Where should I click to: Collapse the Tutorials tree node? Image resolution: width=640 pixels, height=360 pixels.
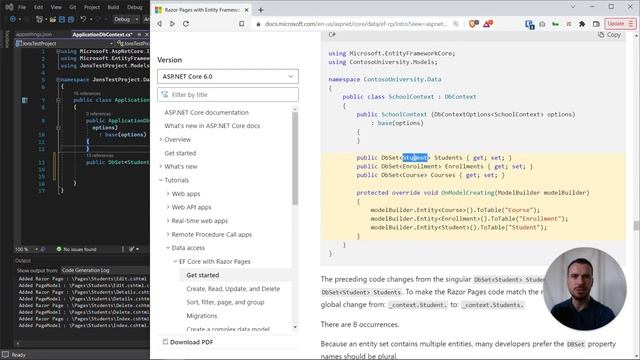coord(161,180)
